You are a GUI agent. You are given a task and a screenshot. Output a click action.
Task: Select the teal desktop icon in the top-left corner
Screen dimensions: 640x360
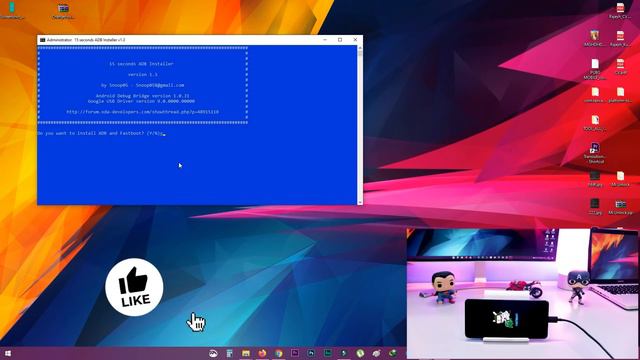click(11, 10)
